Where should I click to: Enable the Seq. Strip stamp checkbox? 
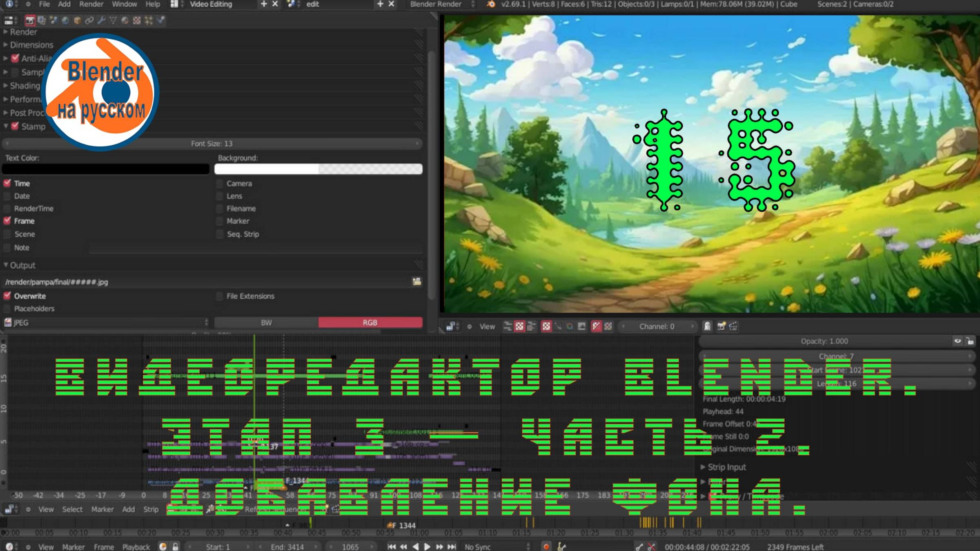[220, 234]
